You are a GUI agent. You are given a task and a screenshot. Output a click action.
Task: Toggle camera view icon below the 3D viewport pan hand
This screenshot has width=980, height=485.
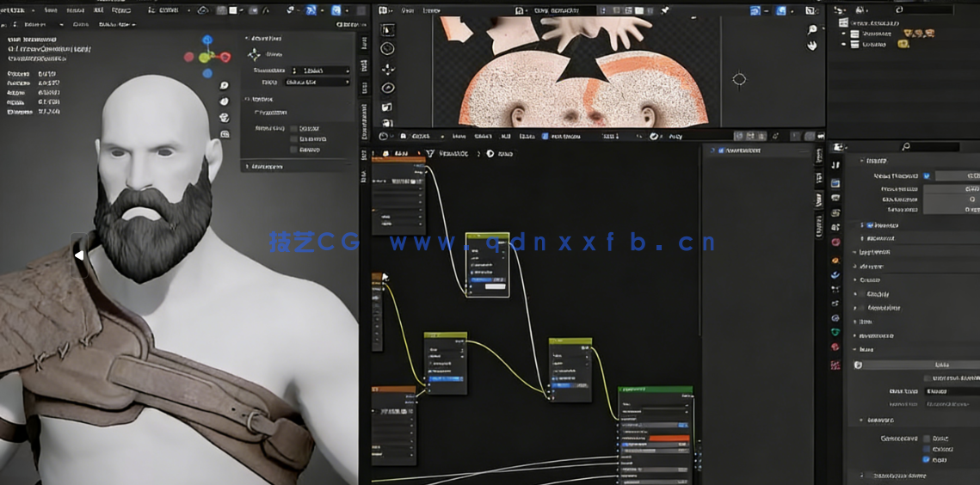(x=224, y=118)
